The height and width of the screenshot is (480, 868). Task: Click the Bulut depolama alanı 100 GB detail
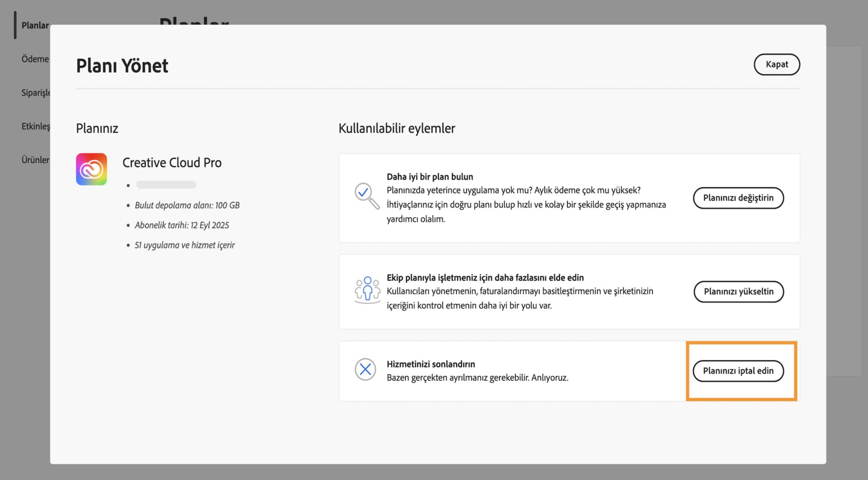click(187, 205)
